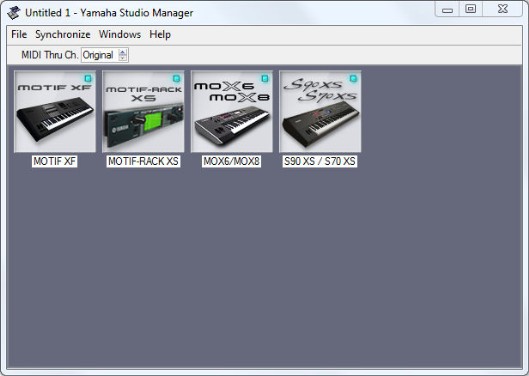
Task: Select the S90 XS / S70 XS image
Action: click(320, 112)
